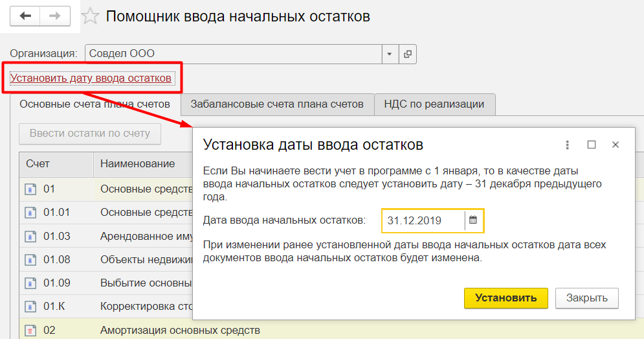
Task: Maximize the Установка даты ввода остатков dialog
Action: pyautogui.click(x=592, y=145)
